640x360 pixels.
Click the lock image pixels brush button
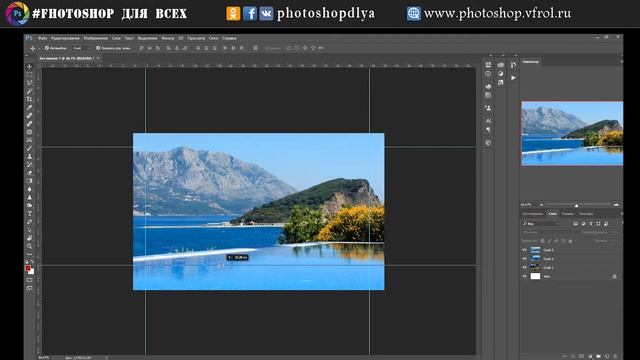pos(549,241)
